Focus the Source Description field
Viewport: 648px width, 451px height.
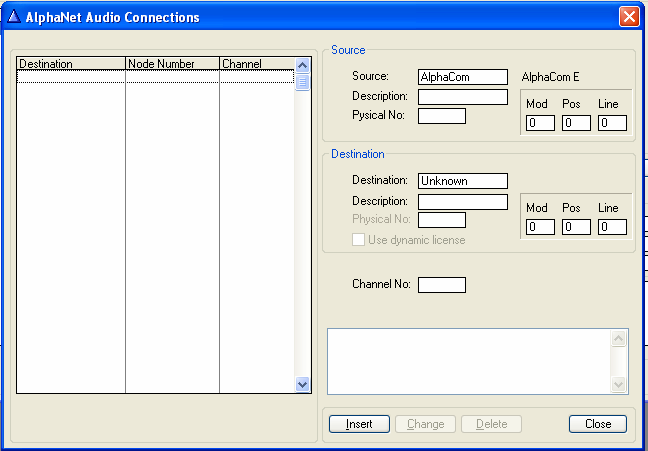point(462,97)
